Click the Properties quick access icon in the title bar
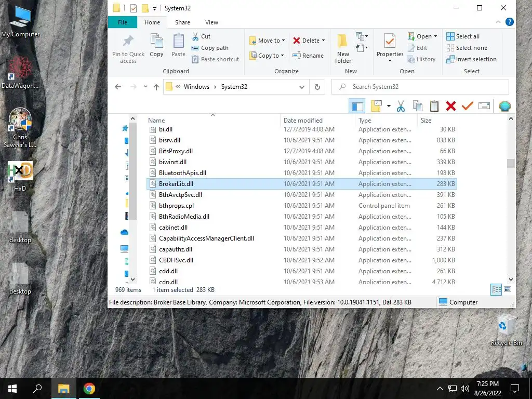This screenshot has width=532, height=399. tap(134, 8)
